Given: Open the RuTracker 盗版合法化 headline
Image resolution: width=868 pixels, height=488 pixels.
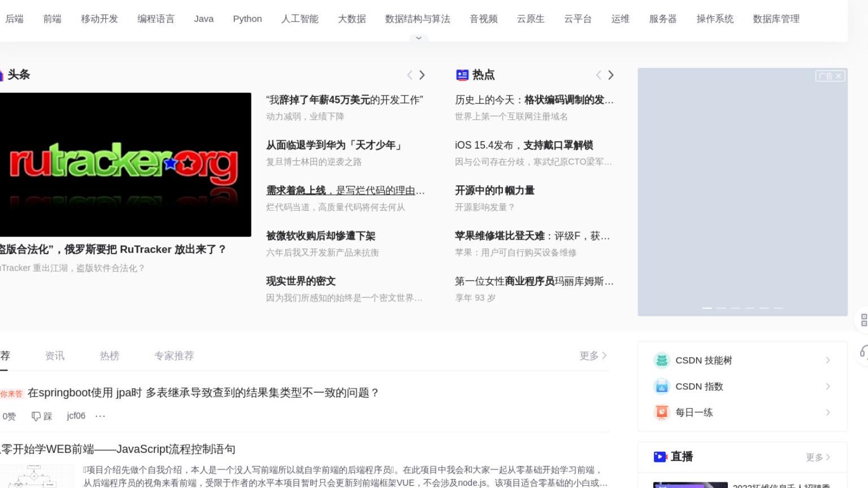Looking at the screenshot, I should [113, 249].
